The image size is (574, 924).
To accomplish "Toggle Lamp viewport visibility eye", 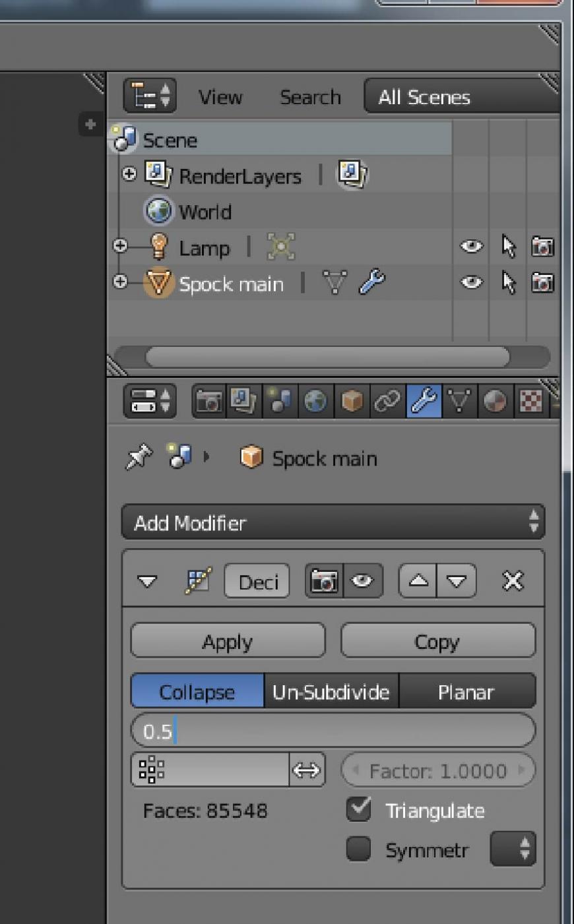I will pos(471,247).
